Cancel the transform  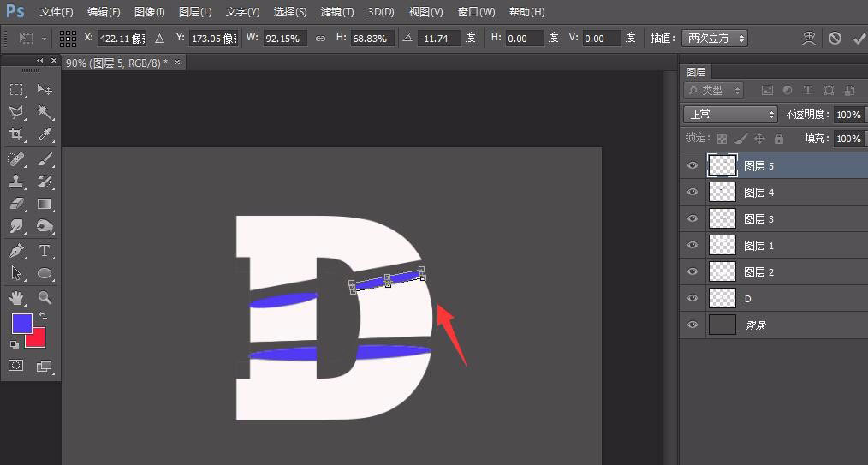click(x=835, y=39)
